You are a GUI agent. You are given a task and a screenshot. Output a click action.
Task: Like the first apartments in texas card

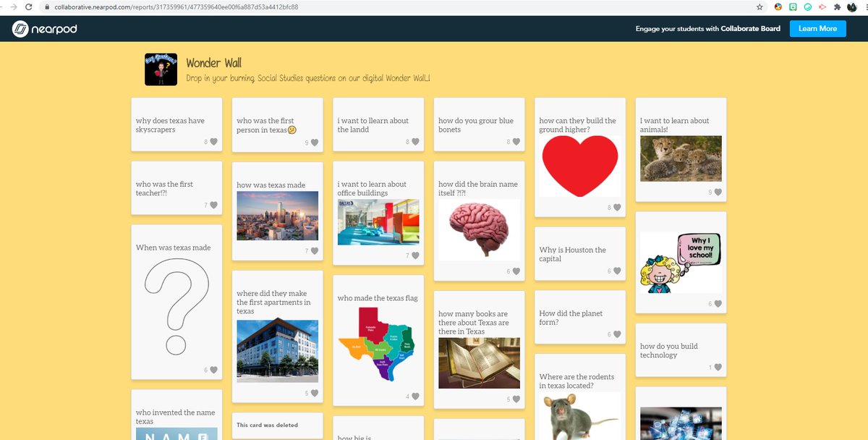314,394
